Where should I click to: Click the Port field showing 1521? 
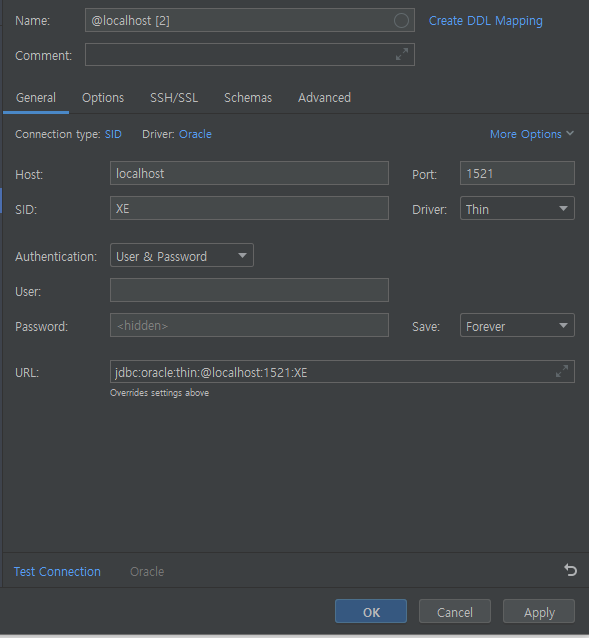pos(517,173)
